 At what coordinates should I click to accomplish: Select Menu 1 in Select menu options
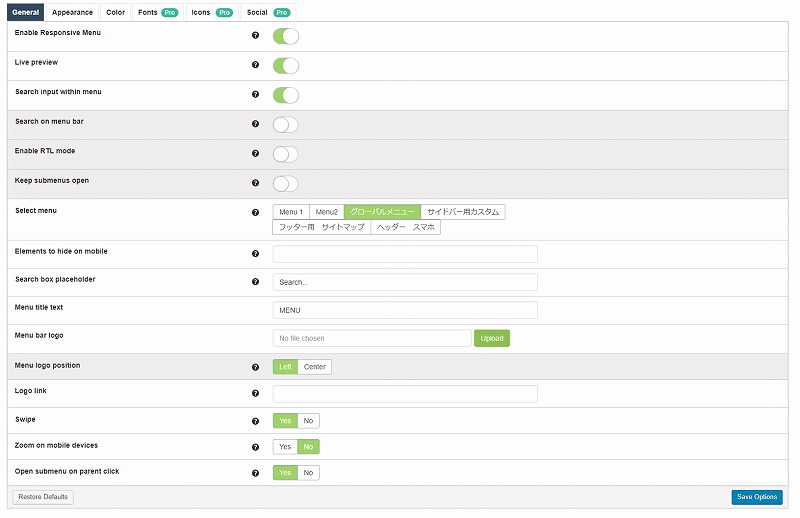tap(291, 212)
